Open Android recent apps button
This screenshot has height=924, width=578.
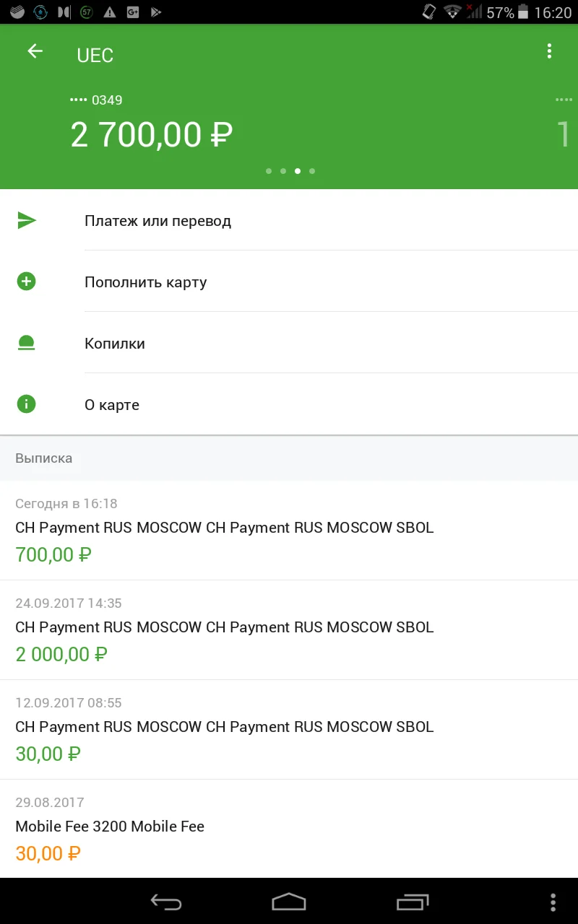point(413,902)
